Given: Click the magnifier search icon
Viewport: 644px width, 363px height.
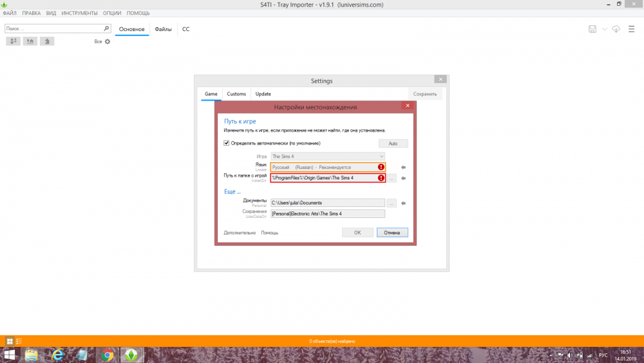Looking at the screenshot, I should (106, 28).
